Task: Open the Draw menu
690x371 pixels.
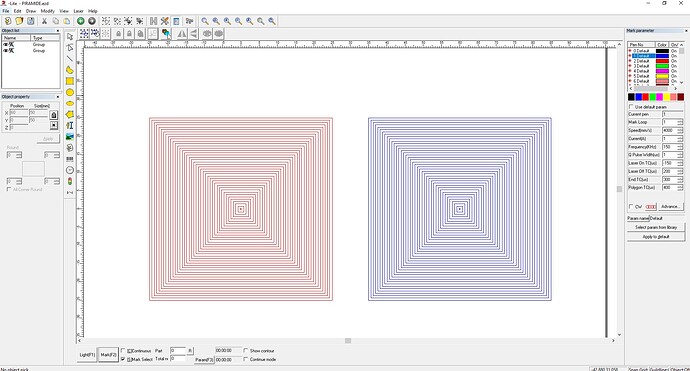Action: pyautogui.click(x=31, y=11)
